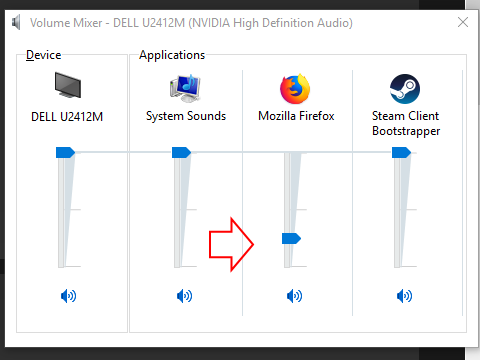The width and height of the screenshot is (480, 360).
Task: Click the Steam Client Bootstrapper icon
Action: 405,89
